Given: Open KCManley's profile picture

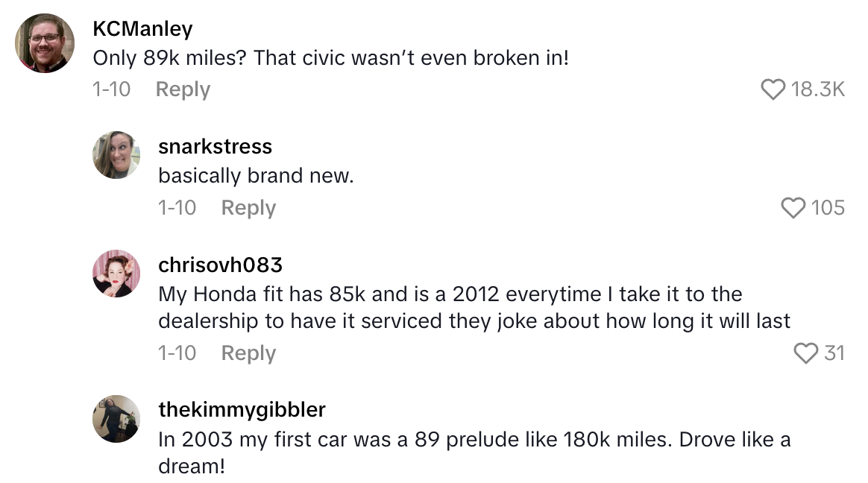Looking at the screenshot, I should [x=45, y=43].
